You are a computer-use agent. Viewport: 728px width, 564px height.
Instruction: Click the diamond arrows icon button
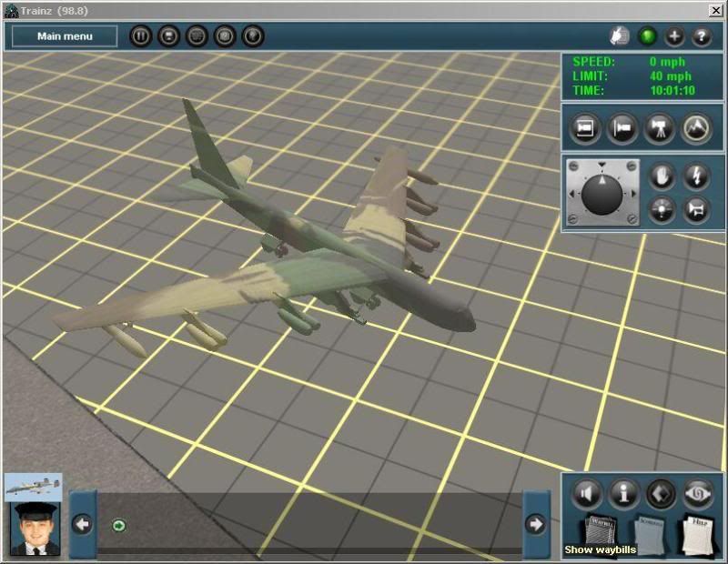[x=662, y=494]
